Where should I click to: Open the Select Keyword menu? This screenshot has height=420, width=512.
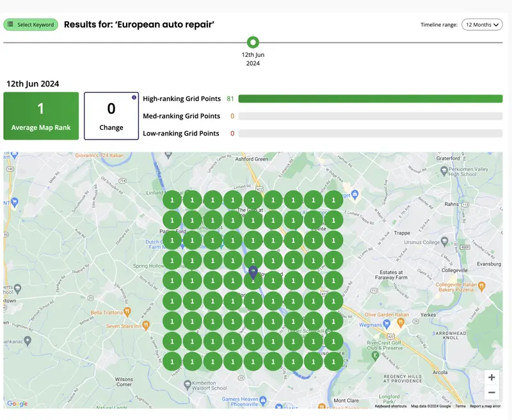point(31,24)
